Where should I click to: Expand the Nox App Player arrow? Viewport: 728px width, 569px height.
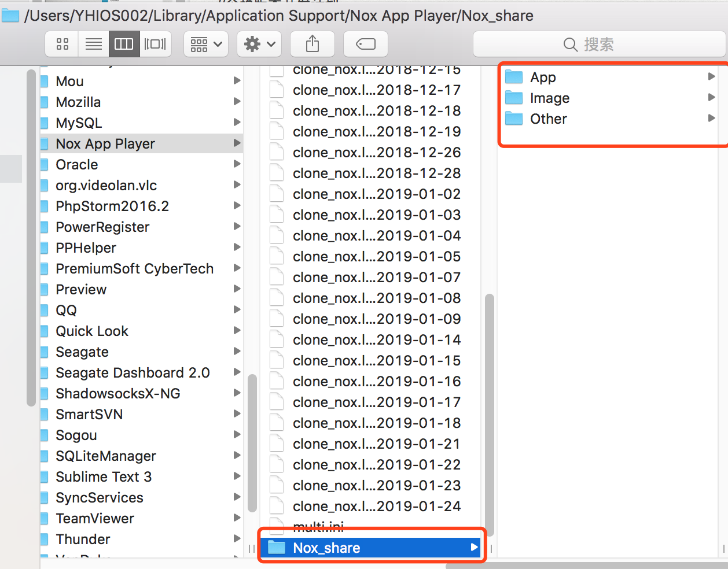point(237,143)
